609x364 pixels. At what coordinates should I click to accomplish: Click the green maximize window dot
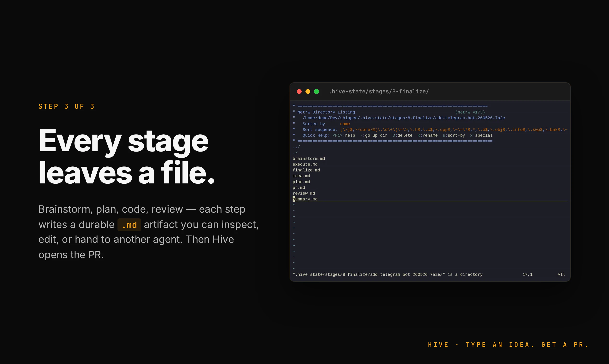tap(316, 91)
